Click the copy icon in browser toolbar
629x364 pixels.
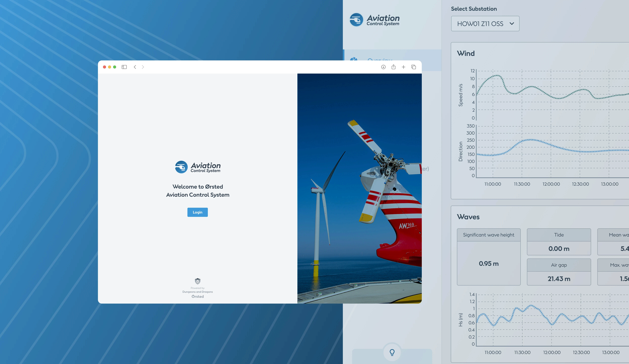point(413,67)
